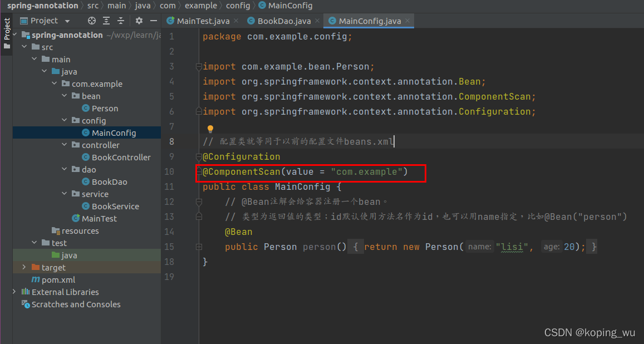Screen dimensions: 644x344
Task: Click the Scratches and Consoles icon
Action: click(26, 304)
